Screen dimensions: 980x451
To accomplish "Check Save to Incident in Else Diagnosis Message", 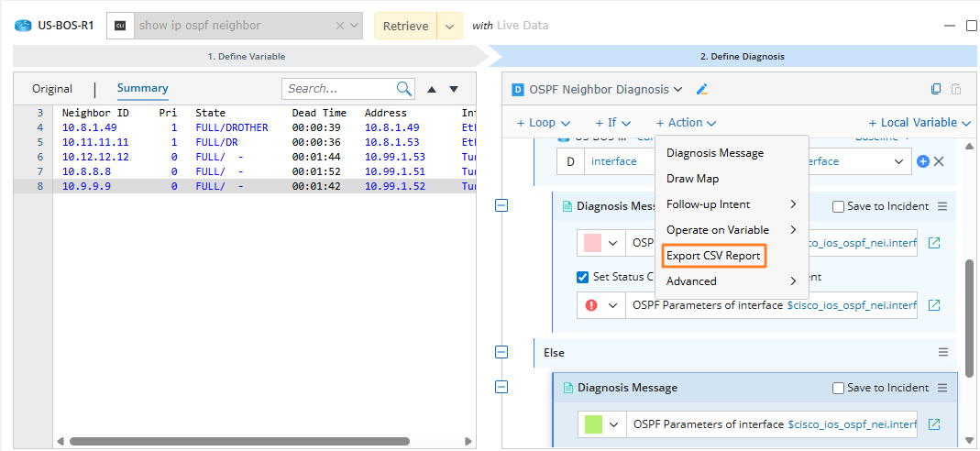I will (x=838, y=388).
